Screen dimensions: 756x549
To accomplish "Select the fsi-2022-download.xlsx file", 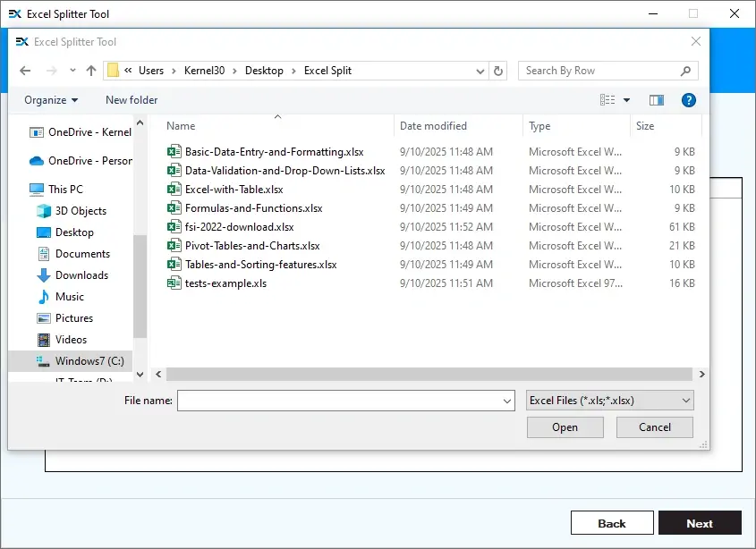I will (x=239, y=227).
